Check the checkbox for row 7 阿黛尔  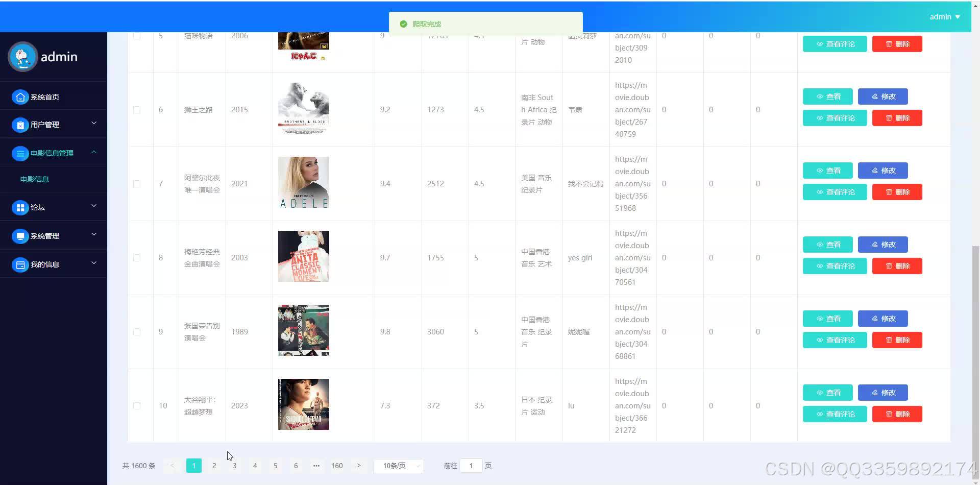(x=137, y=184)
